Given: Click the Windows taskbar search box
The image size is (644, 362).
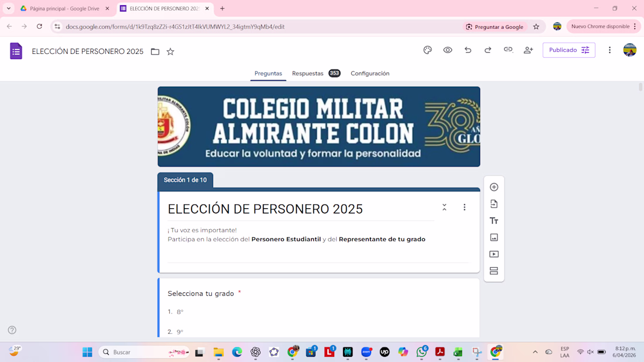Looking at the screenshot, I should [144, 351].
